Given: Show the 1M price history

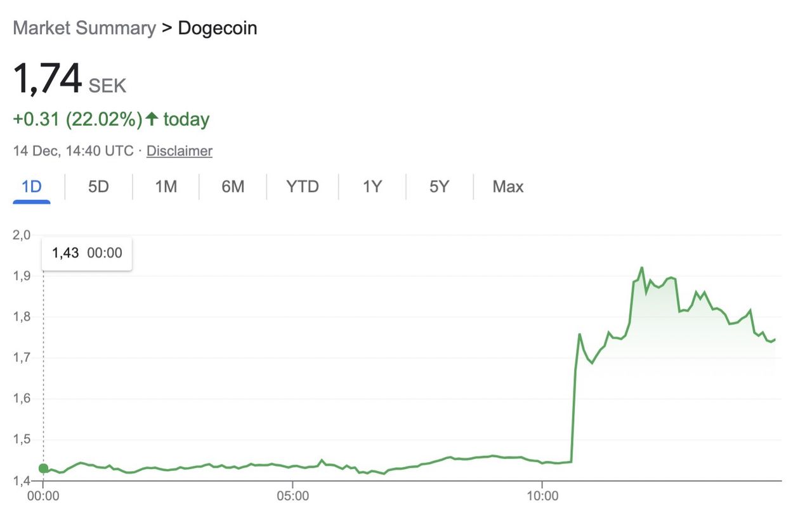Looking at the screenshot, I should (166, 187).
